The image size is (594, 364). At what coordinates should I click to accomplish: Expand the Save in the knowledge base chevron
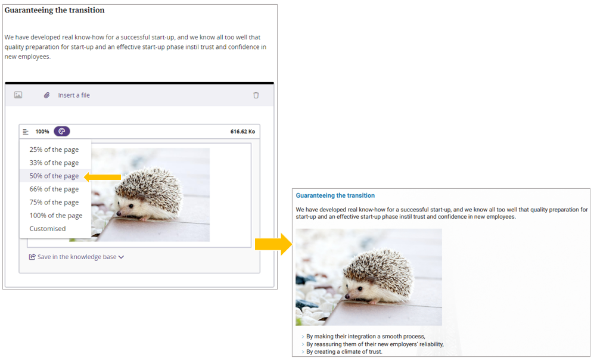pos(122,257)
